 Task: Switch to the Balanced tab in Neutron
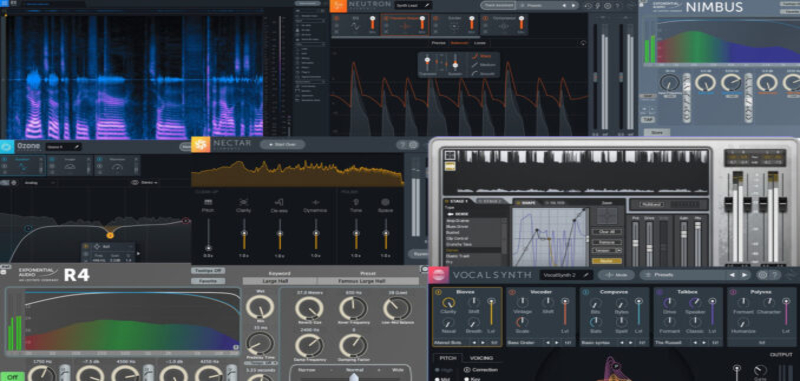pos(459,43)
